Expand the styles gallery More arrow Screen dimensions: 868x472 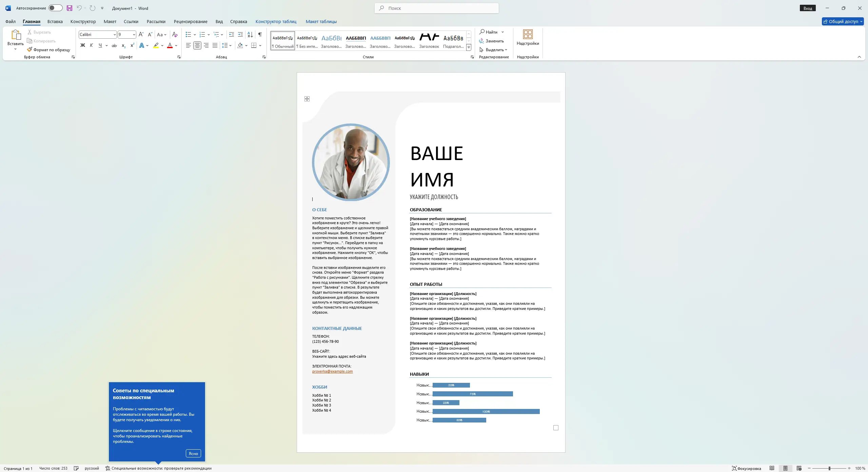pyautogui.click(x=469, y=47)
